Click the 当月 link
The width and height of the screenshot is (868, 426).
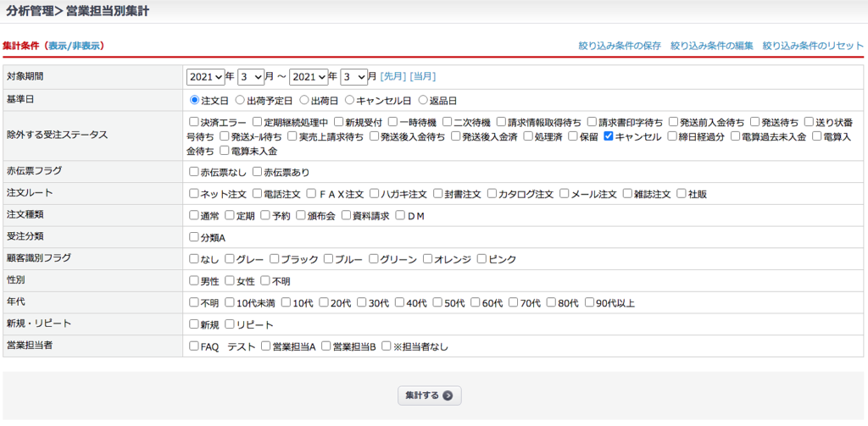click(x=423, y=77)
